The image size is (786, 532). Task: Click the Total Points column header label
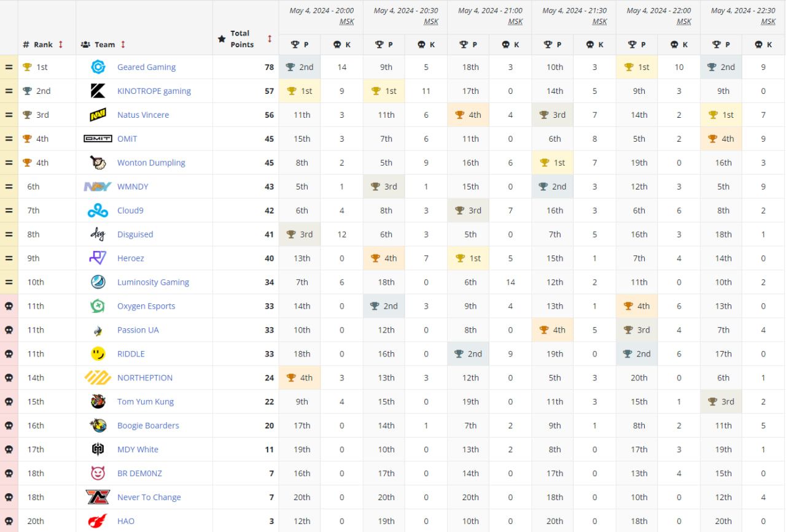click(241, 39)
